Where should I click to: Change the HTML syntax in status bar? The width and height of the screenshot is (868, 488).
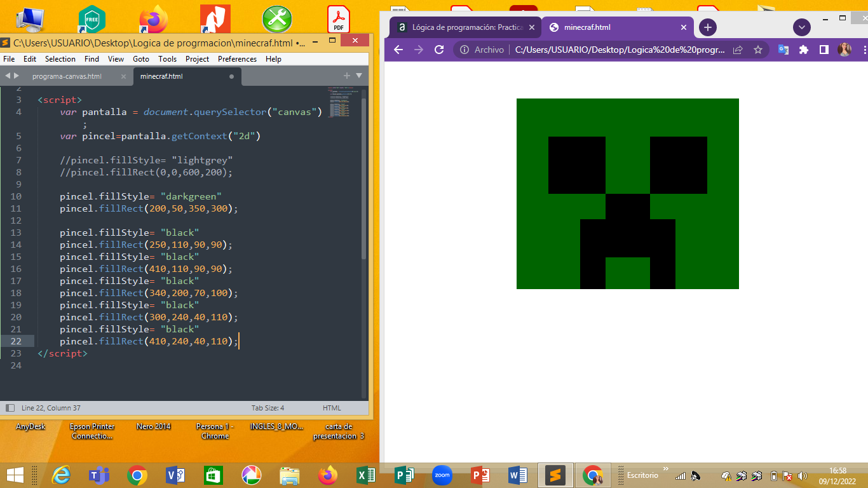(332, 408)
